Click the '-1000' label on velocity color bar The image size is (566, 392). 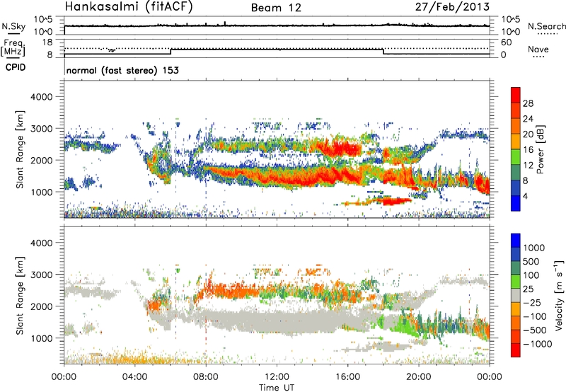(x=538, y=344)
